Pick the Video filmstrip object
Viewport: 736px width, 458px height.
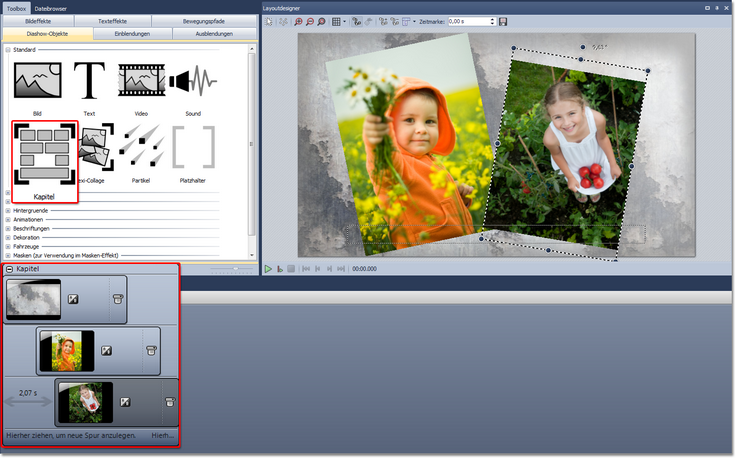(x=141, y=80)
